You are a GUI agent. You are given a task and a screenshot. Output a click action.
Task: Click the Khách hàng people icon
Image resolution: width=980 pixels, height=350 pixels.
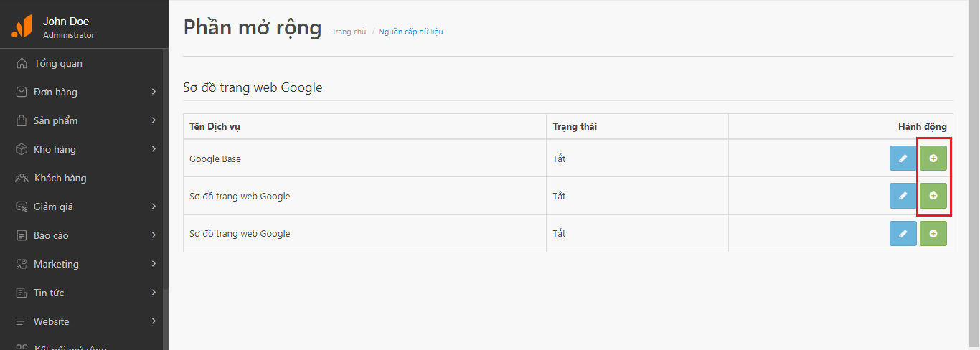click(x=22, y=178)
